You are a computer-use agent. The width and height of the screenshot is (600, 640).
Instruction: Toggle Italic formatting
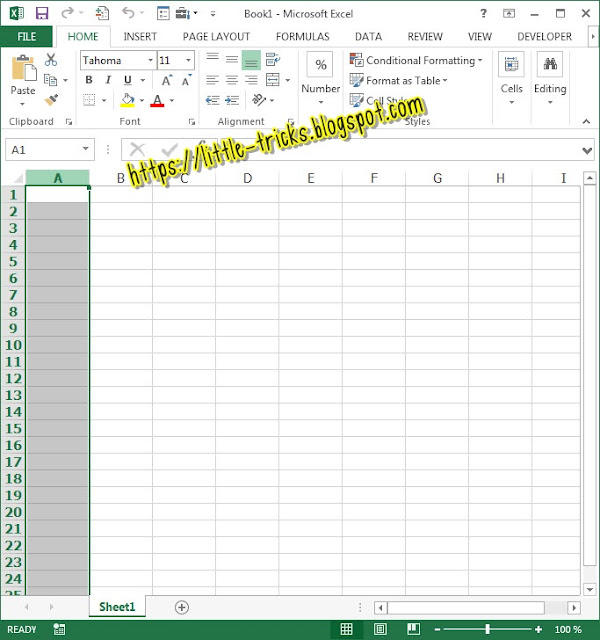coord(108,80)
